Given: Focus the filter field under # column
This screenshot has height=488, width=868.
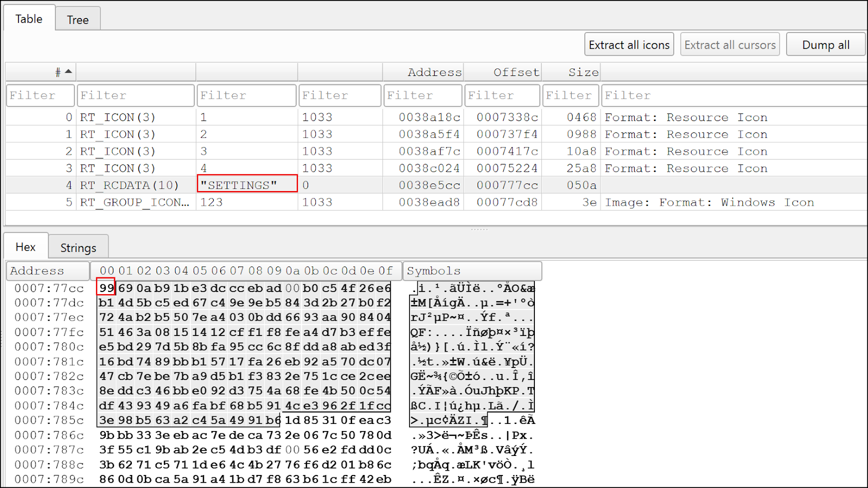Looking at the screenshot, I should click(40, 96).
